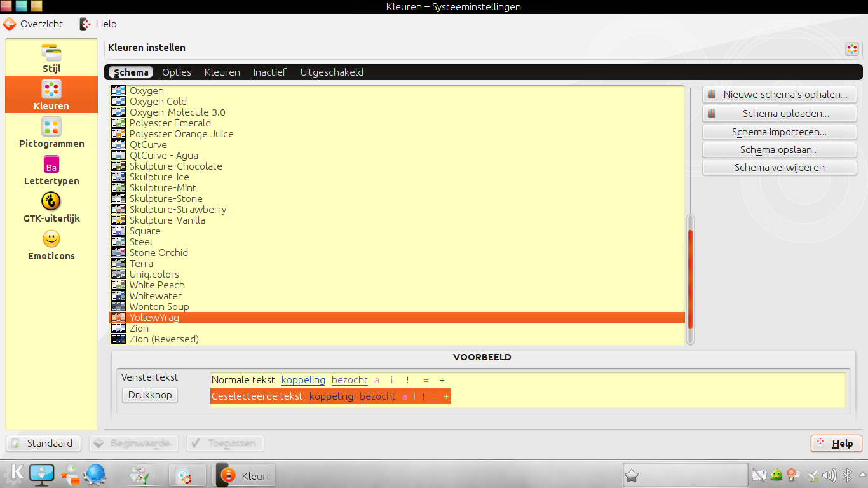This screenshot has width=868, height=488.
Task: Open the Emoticons settings module
Action: 51,245
